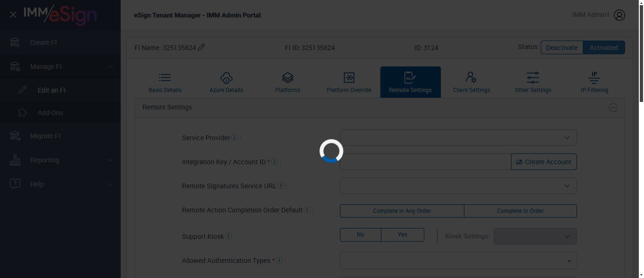Click the Azure Details cloud icon
644x278 pixels.
226,78
